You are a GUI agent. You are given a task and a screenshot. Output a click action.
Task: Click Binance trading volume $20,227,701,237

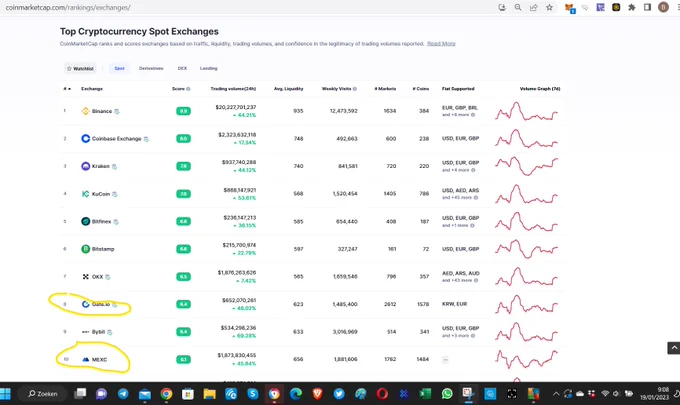click(x=236, y=107)
